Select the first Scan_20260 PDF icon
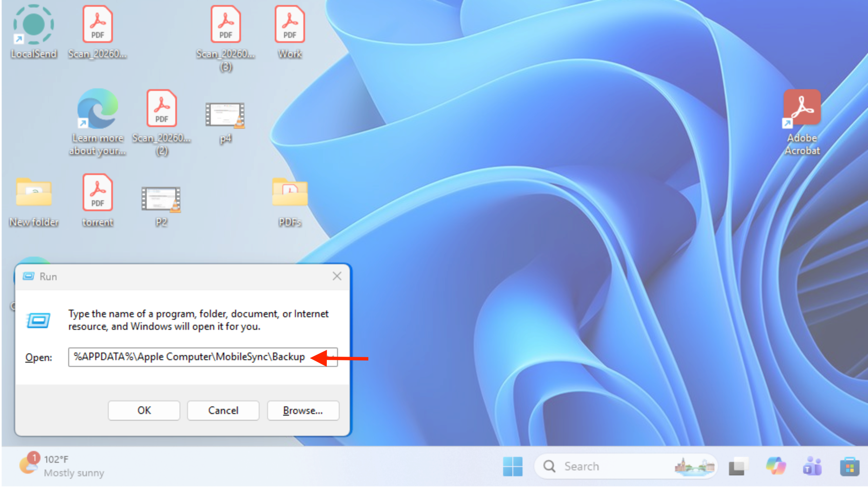Image resolution: width=868 pixels, height=488 pixels. pyautogui.click(x=98, y=31)
